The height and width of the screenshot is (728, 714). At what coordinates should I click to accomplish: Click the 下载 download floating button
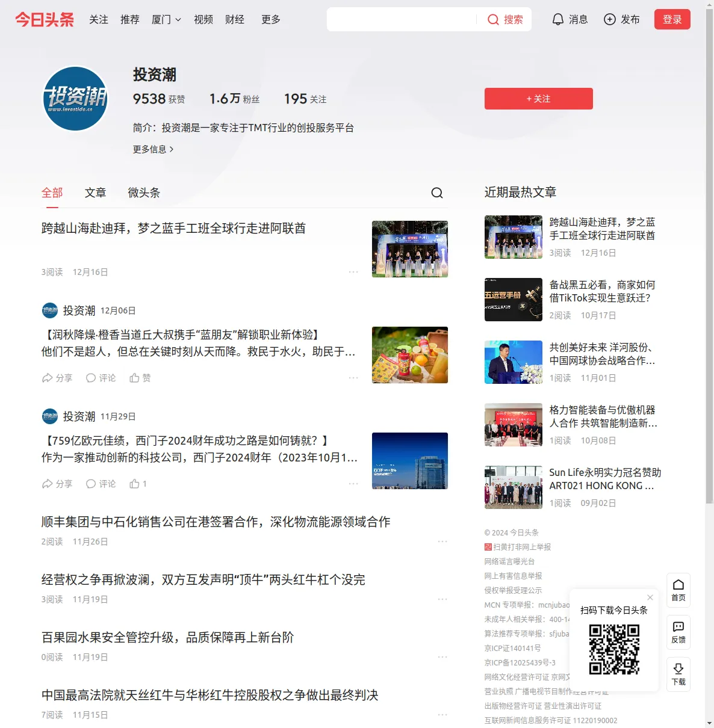tap(678, 674)
